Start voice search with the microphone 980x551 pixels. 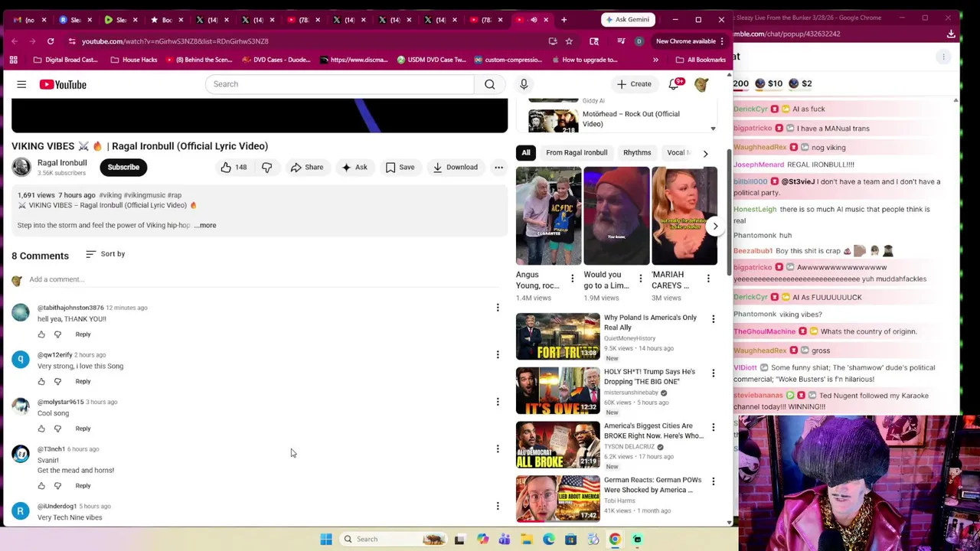(524, 84)
